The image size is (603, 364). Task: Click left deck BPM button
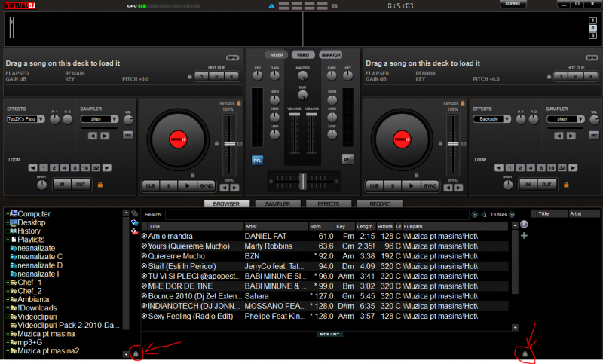click(x=233, y=58)
